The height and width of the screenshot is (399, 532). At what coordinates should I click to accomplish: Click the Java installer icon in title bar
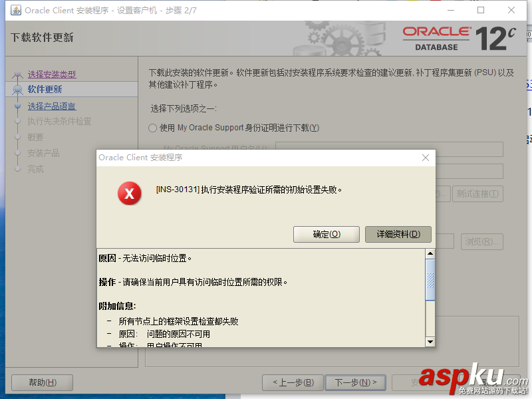15,10
